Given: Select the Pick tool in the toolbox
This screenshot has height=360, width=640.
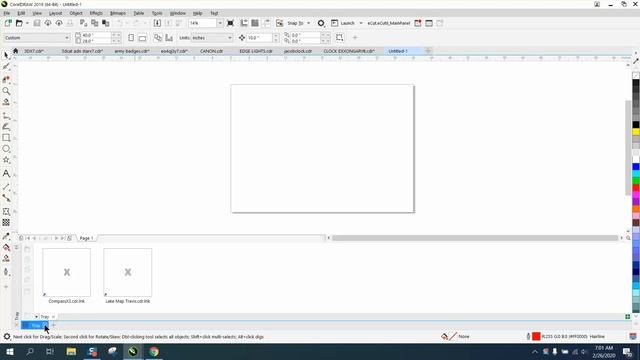Looking at the screenshot, I should pyautogui.click(x=6, y=55).
